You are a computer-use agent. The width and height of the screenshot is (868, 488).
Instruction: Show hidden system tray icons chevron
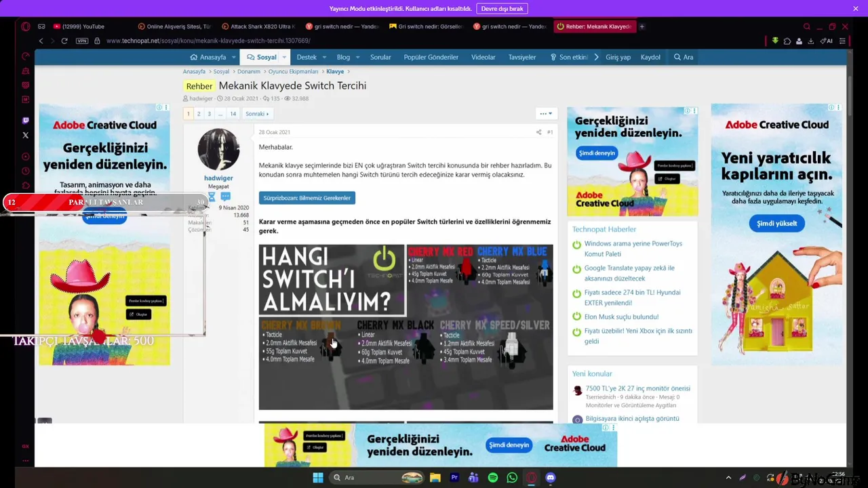[728, 477]
